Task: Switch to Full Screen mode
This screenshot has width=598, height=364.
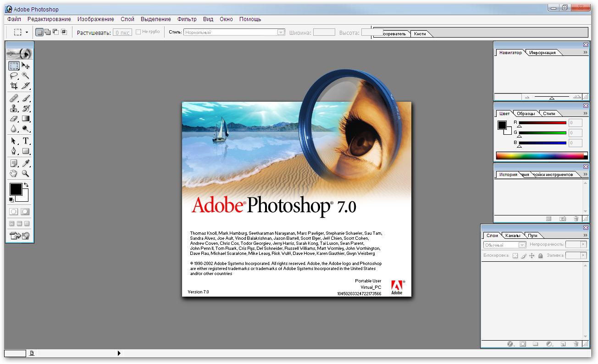Action: point(27,224)
